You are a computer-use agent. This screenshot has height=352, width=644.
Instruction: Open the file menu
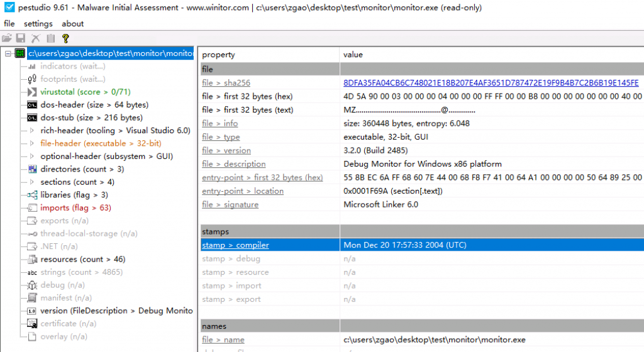point(9,24)
